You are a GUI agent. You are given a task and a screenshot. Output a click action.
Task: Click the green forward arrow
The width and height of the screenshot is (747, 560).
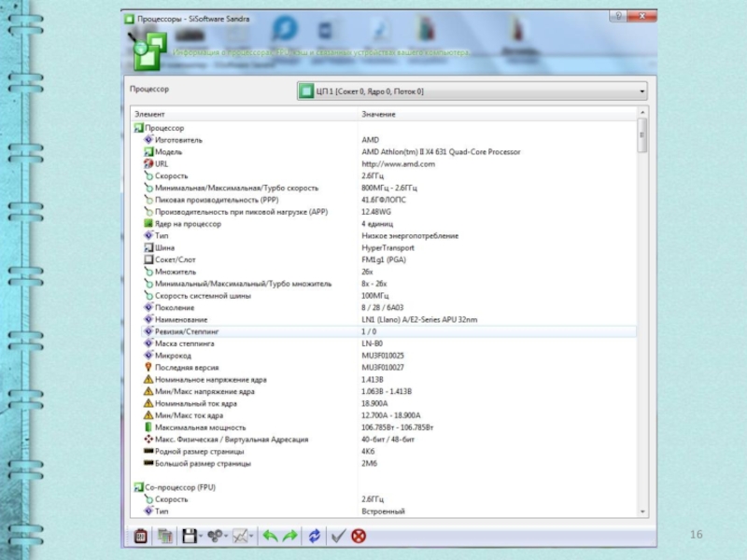tap(289, 536)
